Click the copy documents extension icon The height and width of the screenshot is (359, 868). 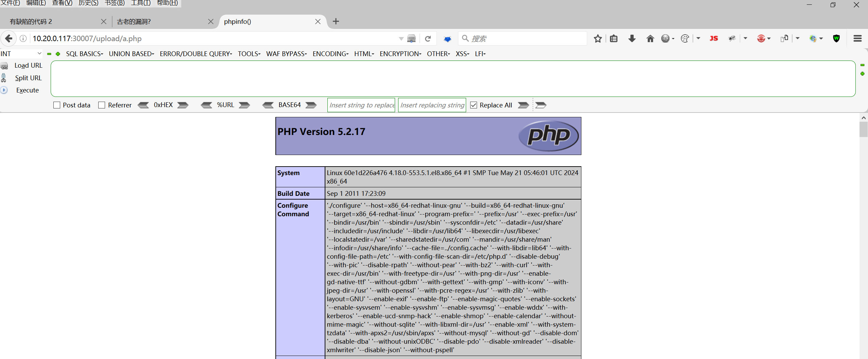point(784,38)
